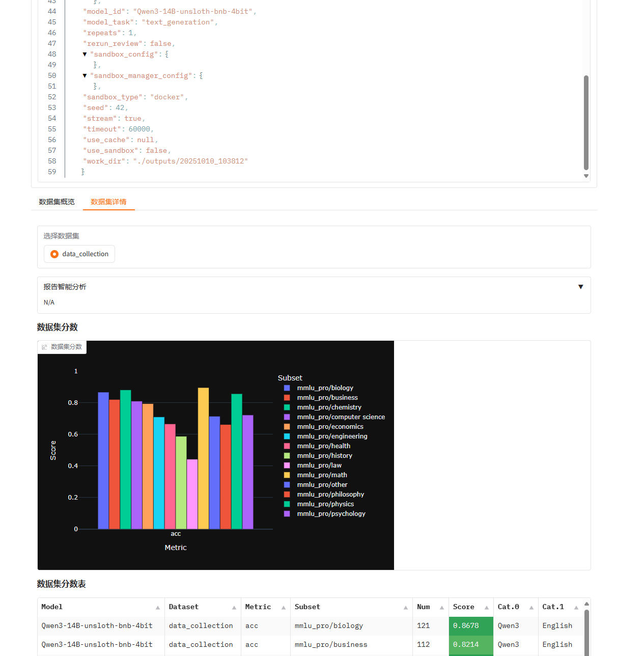644x656 pixels.
Task: Toggle mmlu_pro/chemistry legend entry
Action: (x=329, y=407)
